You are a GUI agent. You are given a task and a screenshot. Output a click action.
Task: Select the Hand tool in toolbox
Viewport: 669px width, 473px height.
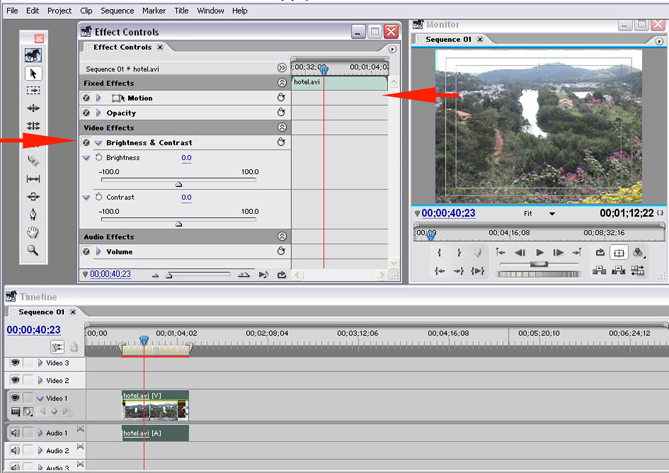[x=33, y=233]
